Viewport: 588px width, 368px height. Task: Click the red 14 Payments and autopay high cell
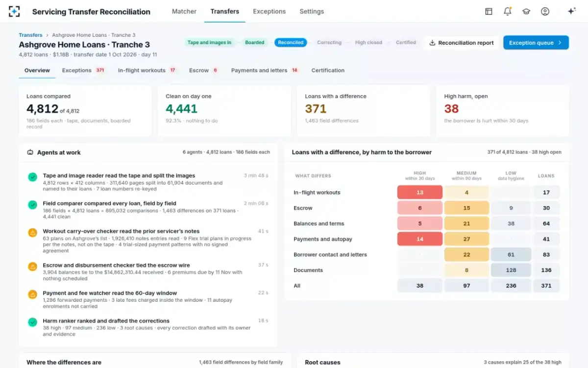(x=420, y=239)
